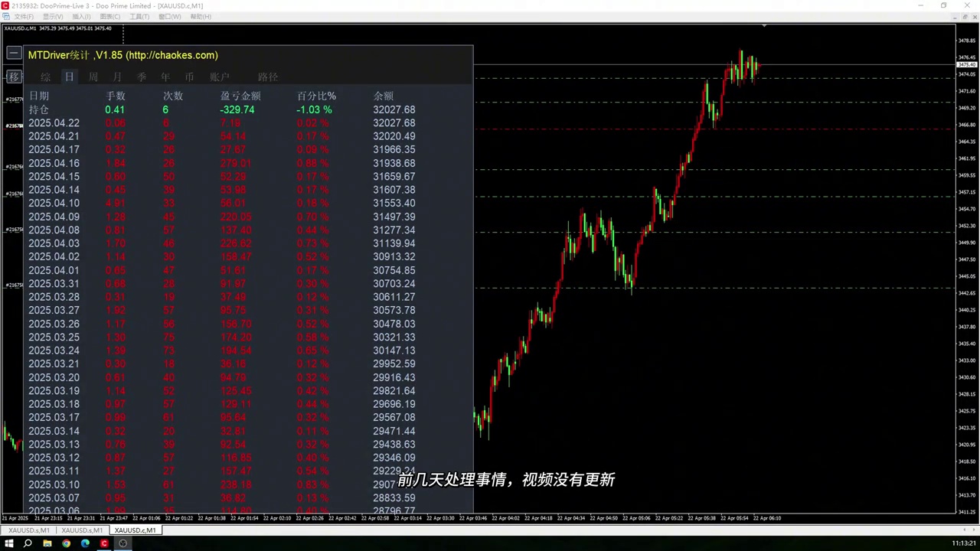980x551 pixels.
Task: Switch to first XAUUSD.s,M1 chart tab
Action: (29, 530)
